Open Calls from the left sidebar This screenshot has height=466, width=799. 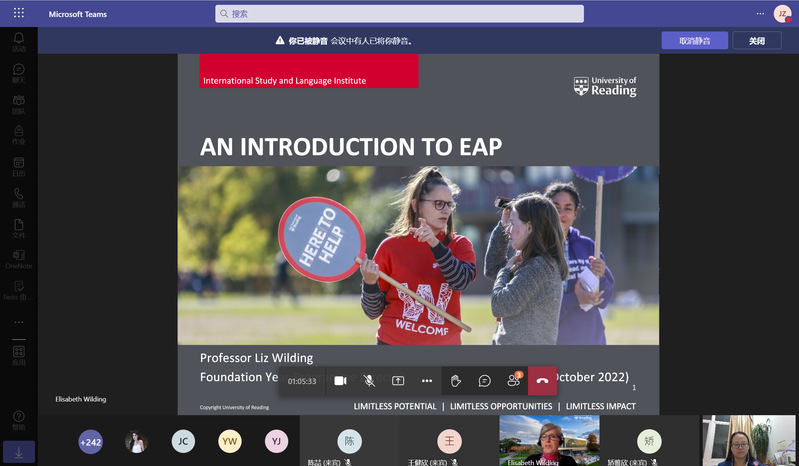point(18,197)
